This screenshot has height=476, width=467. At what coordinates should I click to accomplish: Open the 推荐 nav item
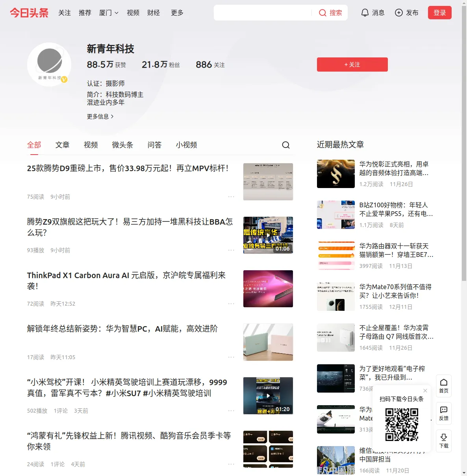pyautogui.click(x=85, y=13)
